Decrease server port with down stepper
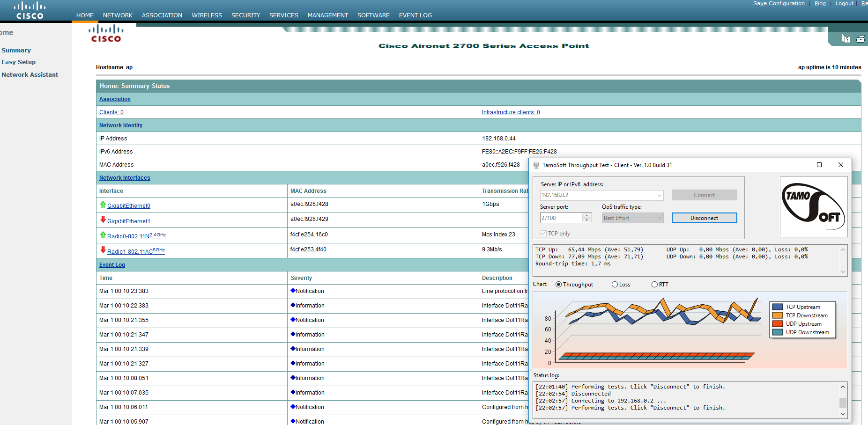 pos(587,220)
